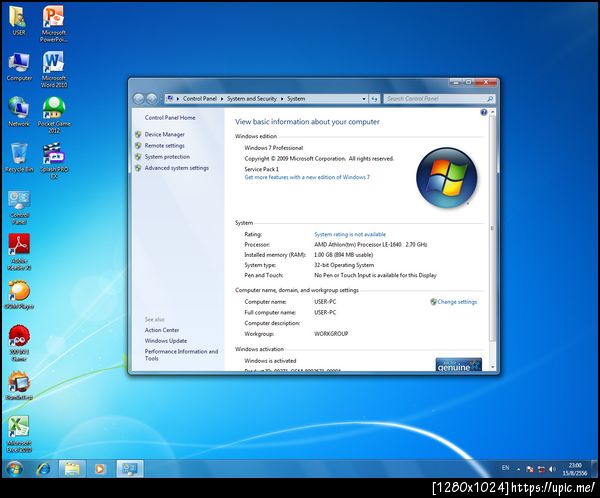
Task: Open the Microsoft Word 2010 desktop shortcut
Action: tap(54, 70)
